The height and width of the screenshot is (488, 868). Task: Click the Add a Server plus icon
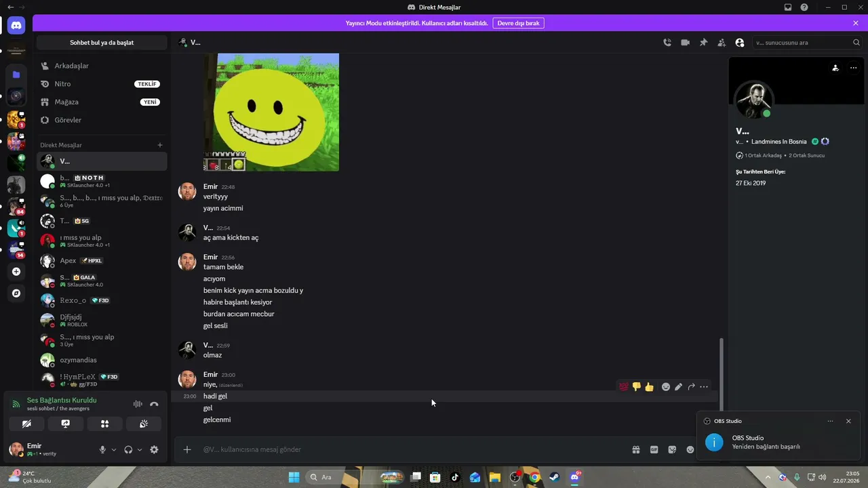[16, 272]
